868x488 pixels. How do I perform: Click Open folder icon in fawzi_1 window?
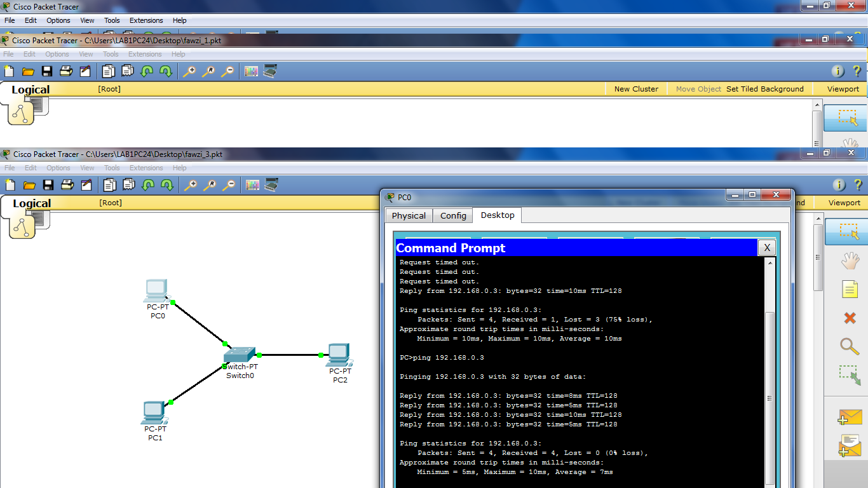point(28,71)
